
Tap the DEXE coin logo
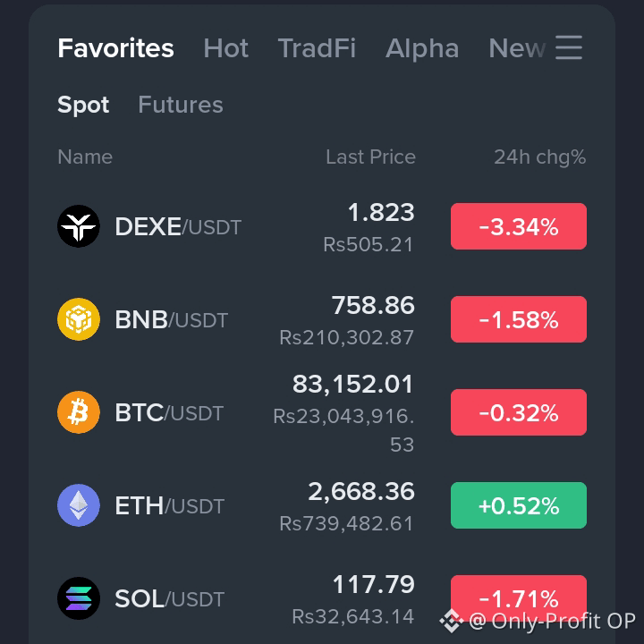click(x=79, y=226)
